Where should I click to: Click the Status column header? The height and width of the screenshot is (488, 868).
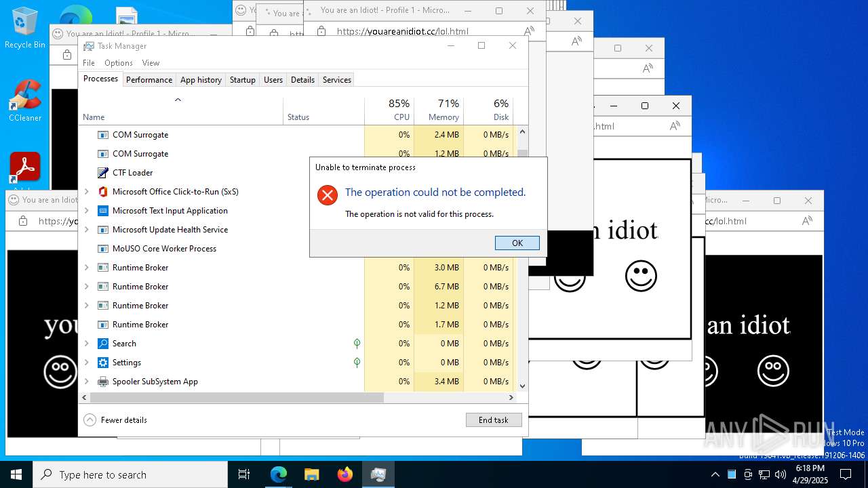tap(323, 110)
